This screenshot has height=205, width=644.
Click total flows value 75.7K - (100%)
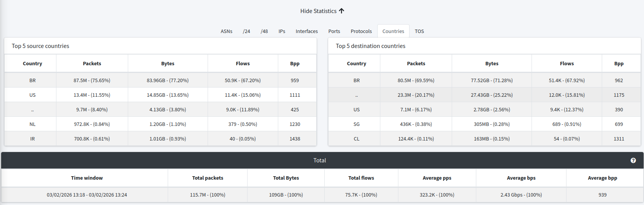pyautogui.click(x=361, y=195)
